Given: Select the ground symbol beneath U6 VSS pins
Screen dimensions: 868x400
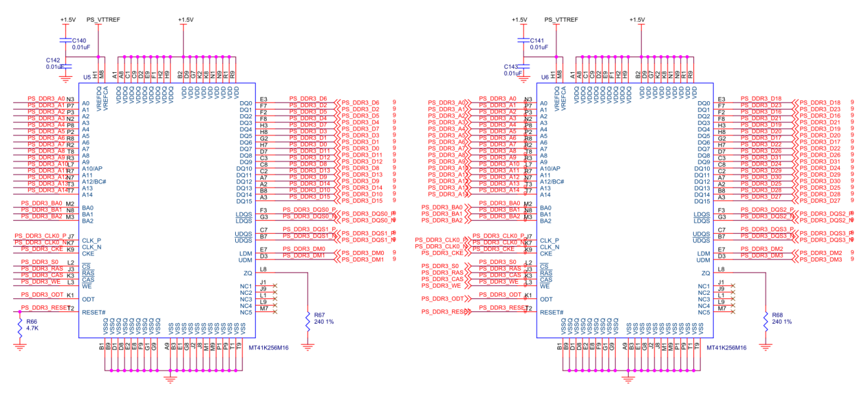Looking at the screenshot, I should tap(629, 378).
